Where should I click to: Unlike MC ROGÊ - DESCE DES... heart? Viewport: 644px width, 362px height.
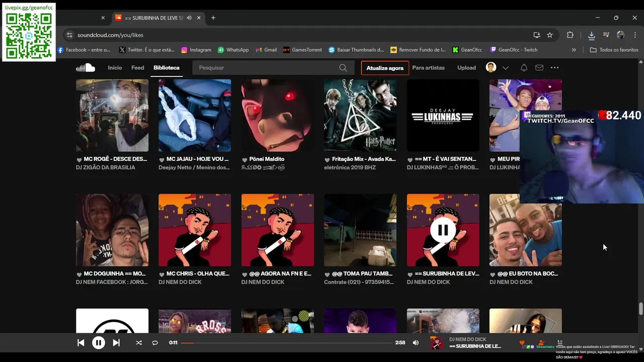click(79, 159)
